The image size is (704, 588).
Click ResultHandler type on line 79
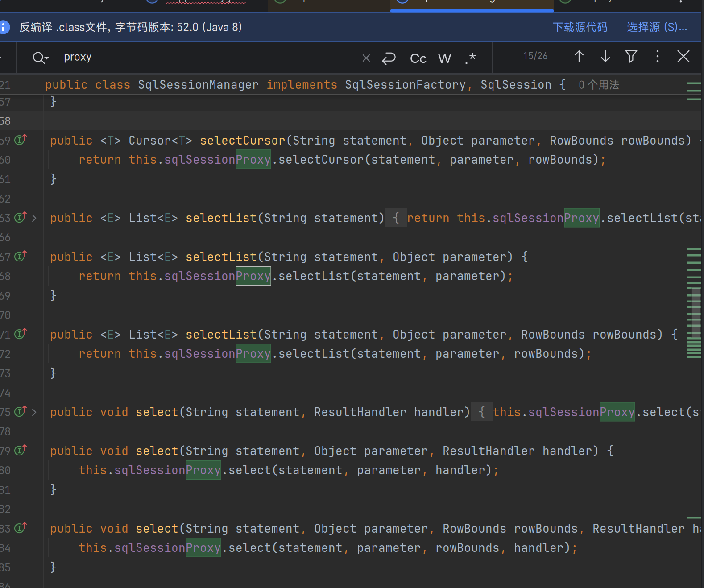pyautogui.click(x=489, y=451)
